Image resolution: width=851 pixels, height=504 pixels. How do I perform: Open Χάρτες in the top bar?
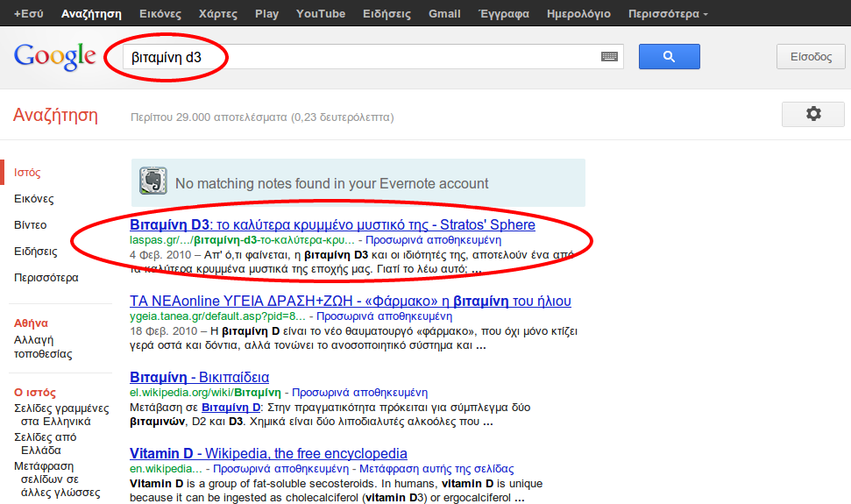[217, 13]
